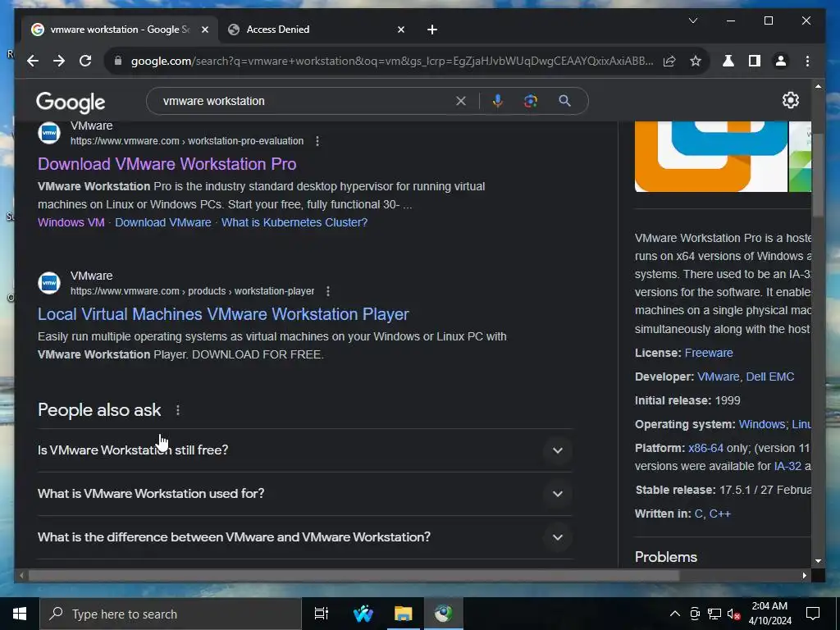840x630 pixels.
Task: Open the notification center icon
Action: coord(813,614)
